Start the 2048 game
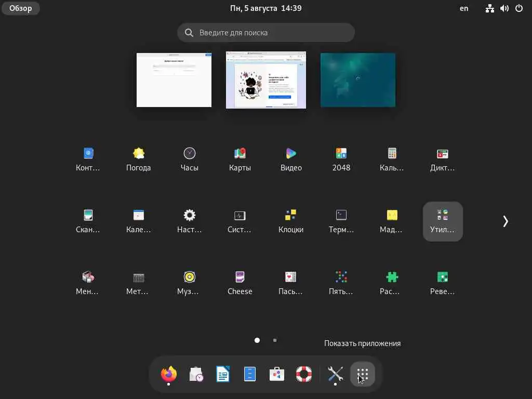 341,159
